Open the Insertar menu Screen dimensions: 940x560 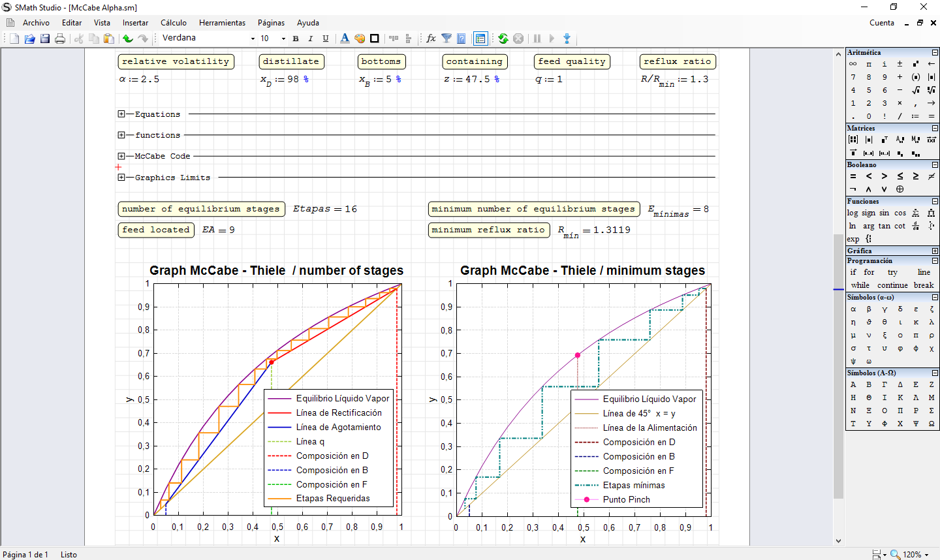click(135, 23)
